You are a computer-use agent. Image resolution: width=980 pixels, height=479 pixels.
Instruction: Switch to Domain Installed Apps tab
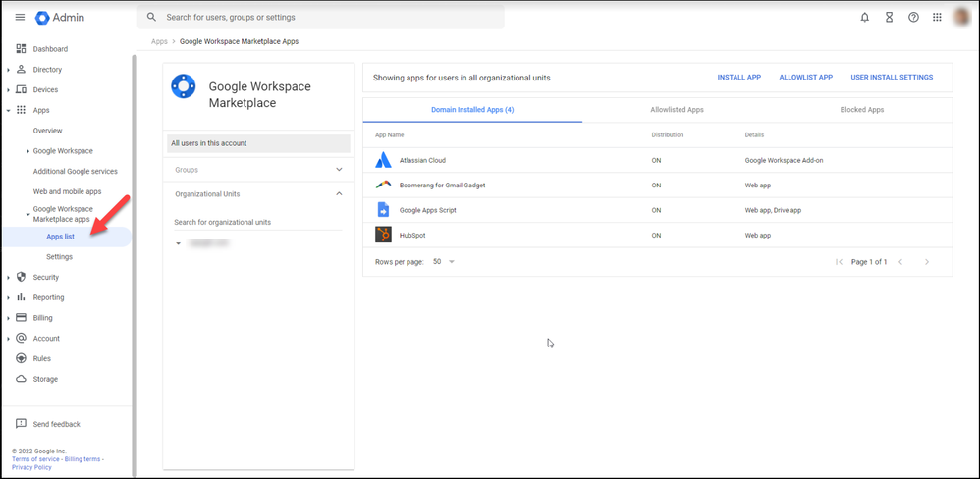pos(472,109)
